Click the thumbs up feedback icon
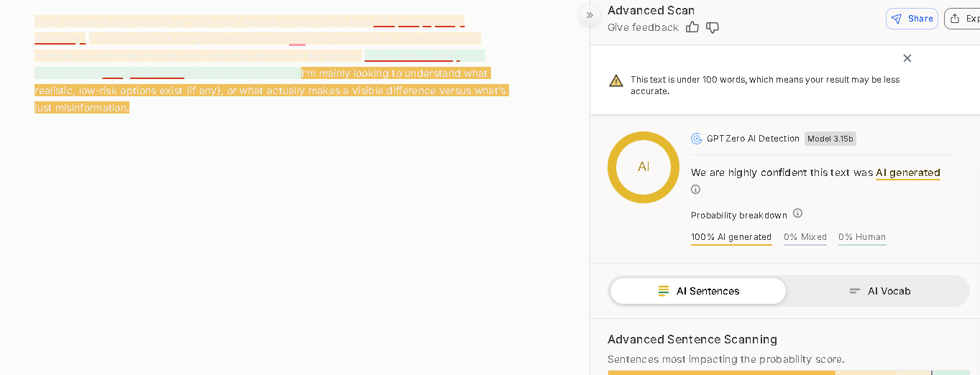Screen dimensions: 980x375 (692, 27)
